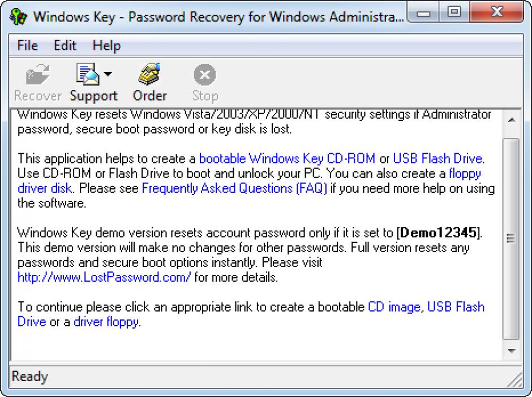The width and height of the screenshot is (532, 397).
Task: Click the Support toolbar icon
Action: point(87,75)
